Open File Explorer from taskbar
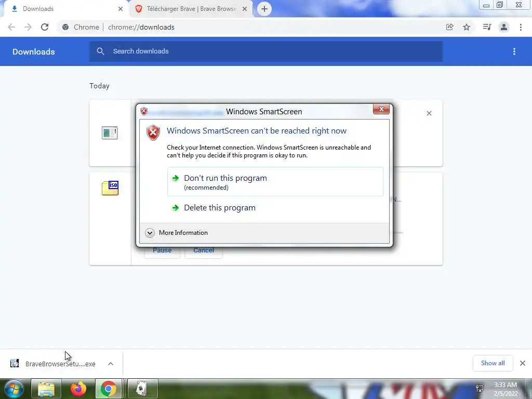The height and width of the screenshot is (399, 532). coord(46,389)
